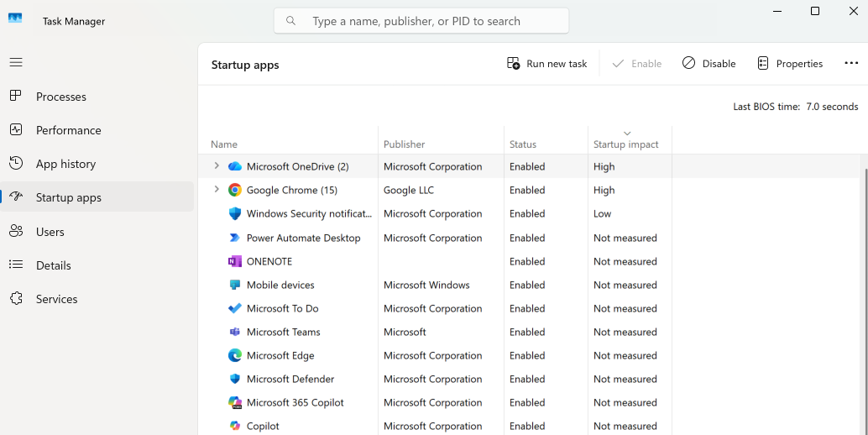Open Properties from the toolbar
Viewport: 868px width, 435px height.
pyautogui.click(x=790, y=64)
